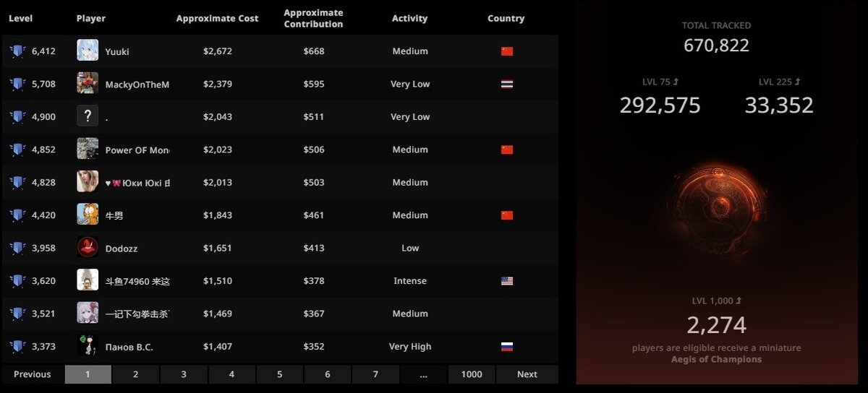Image resolution: width=868 pixels, height=393 pixels.
Task: Click the Garfield avatar for 牛男
Action: [88, 215]
